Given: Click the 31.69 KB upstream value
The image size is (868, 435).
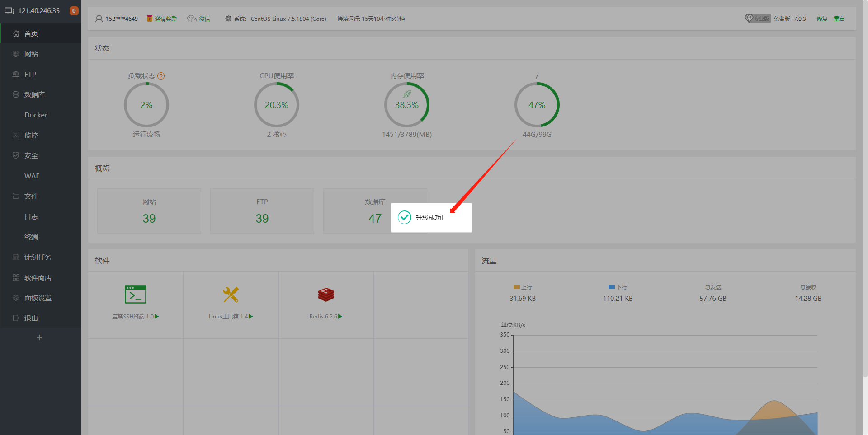Looking at the screenshot, I should (523, 299).
